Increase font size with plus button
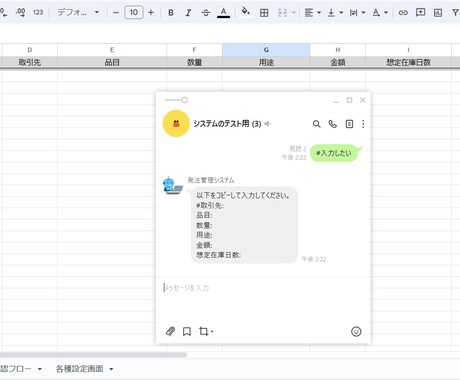The width and height of the screenshot is (460, 380). click(x=151, y=13)
